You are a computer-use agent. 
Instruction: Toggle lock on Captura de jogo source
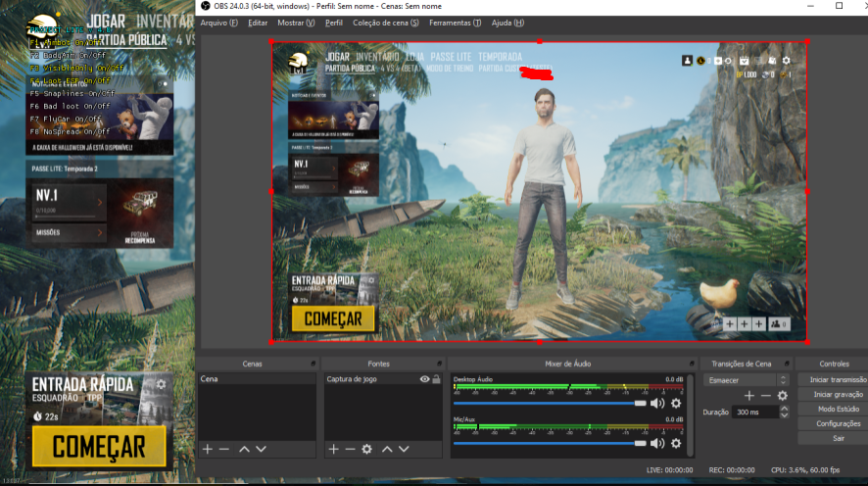436,379
